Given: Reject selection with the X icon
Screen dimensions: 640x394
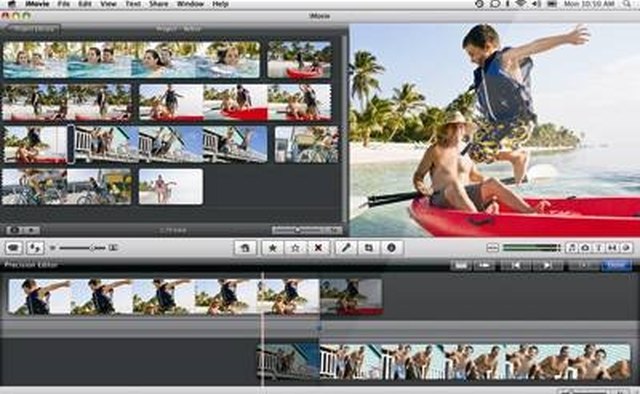Looking at the screenshot, I should [x=318, y=248].
